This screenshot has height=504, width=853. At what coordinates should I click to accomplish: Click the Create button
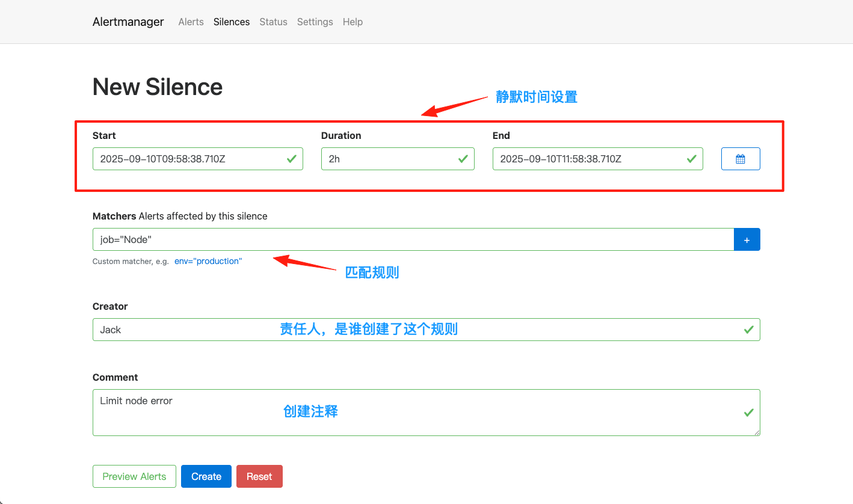(x=206, y=476)
